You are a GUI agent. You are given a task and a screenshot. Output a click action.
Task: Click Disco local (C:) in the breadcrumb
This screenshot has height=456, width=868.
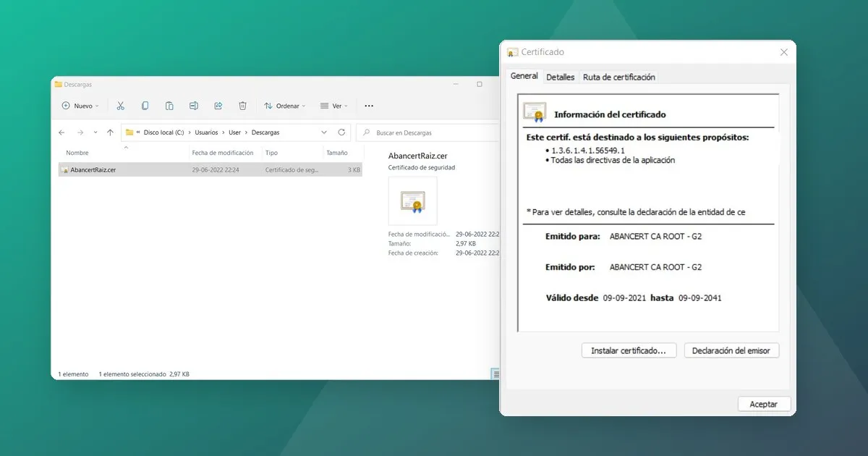[163, 132]
